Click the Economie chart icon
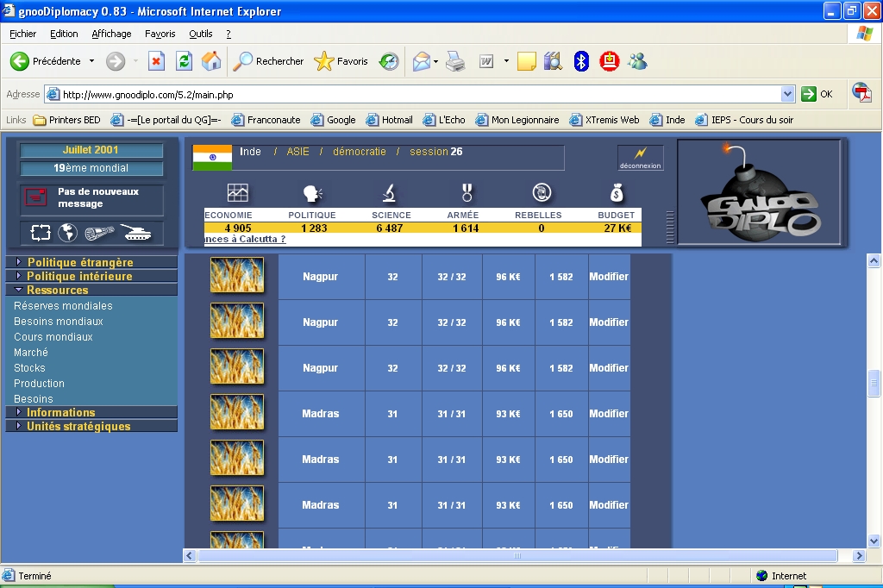883x588 pixels. click(x=237, y=193)
